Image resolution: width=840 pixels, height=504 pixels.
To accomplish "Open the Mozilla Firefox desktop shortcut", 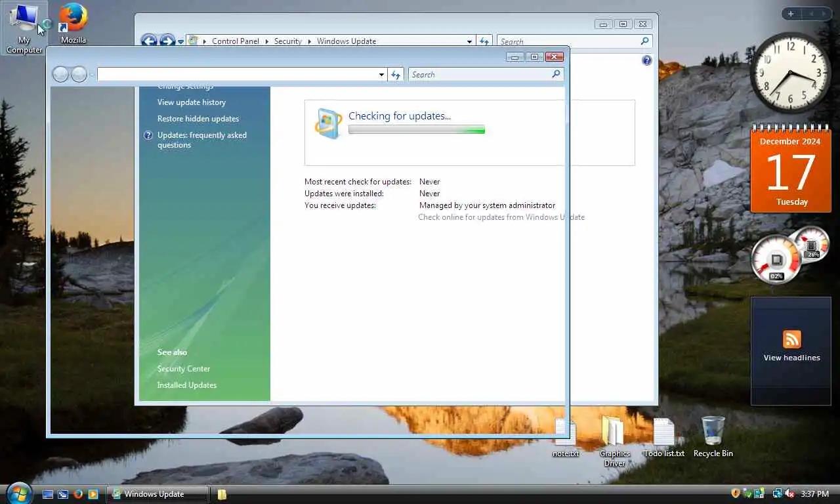I will 73,24.
